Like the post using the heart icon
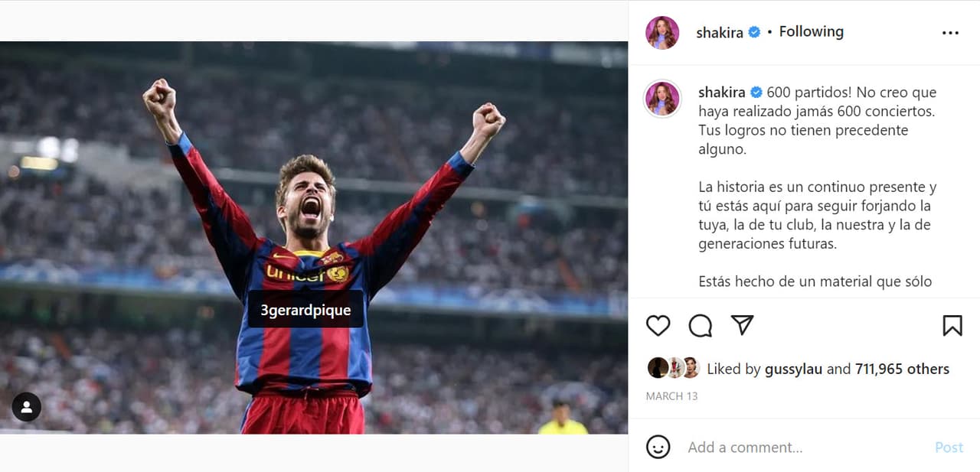 point(658,325)
